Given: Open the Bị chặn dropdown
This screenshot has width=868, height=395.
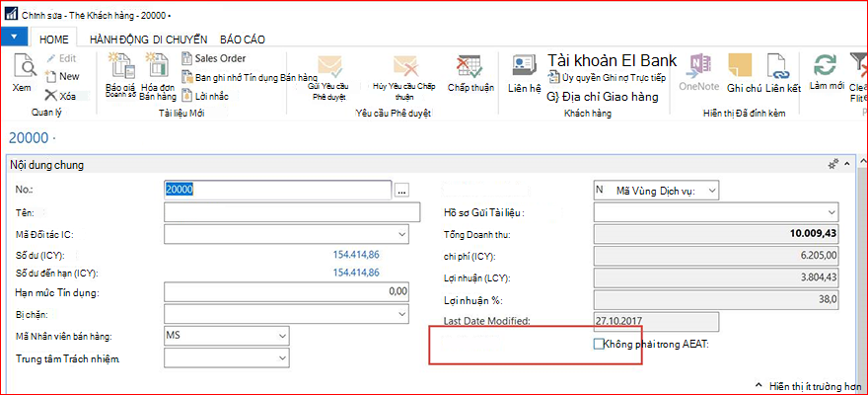Looking at the screenshot, I should [x=401, y=314].
